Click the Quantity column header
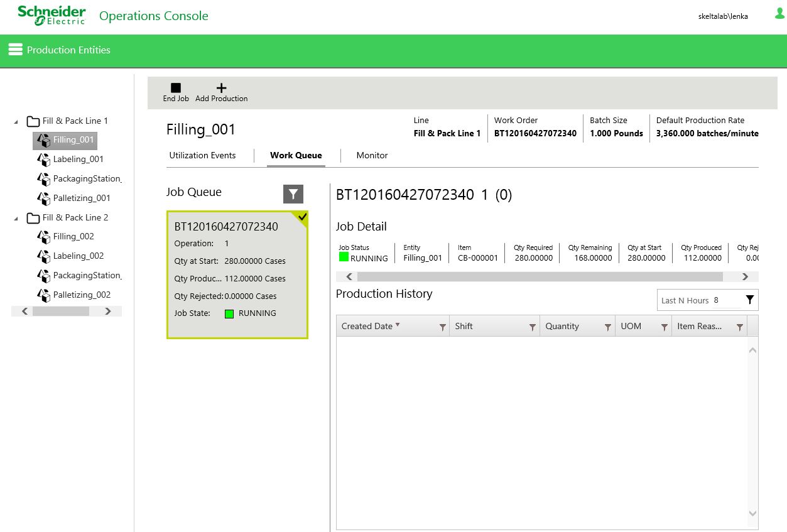Screen dimensions: 787x532 coord(577,326)
